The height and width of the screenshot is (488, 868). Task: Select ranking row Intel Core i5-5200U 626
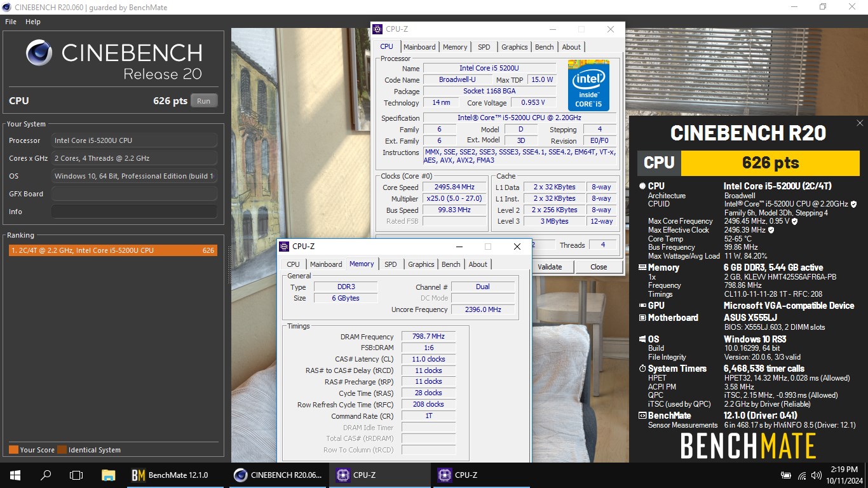pos(112,250)
